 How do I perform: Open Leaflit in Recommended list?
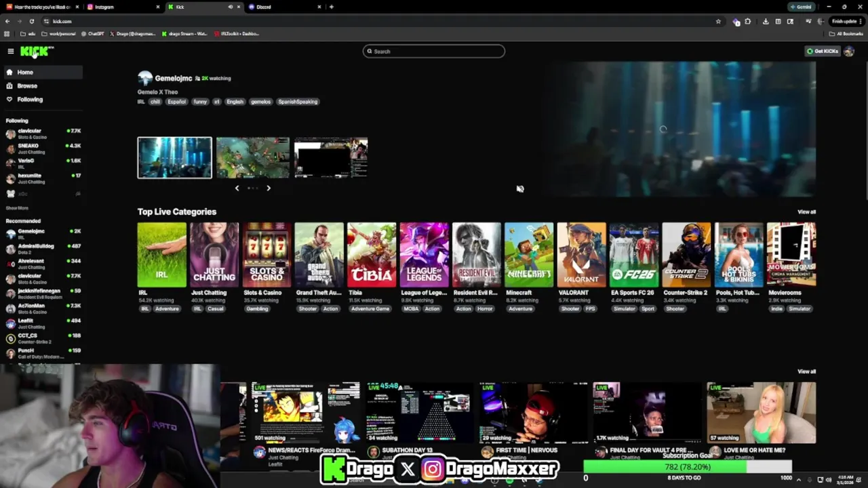click(x=42, y=323)
